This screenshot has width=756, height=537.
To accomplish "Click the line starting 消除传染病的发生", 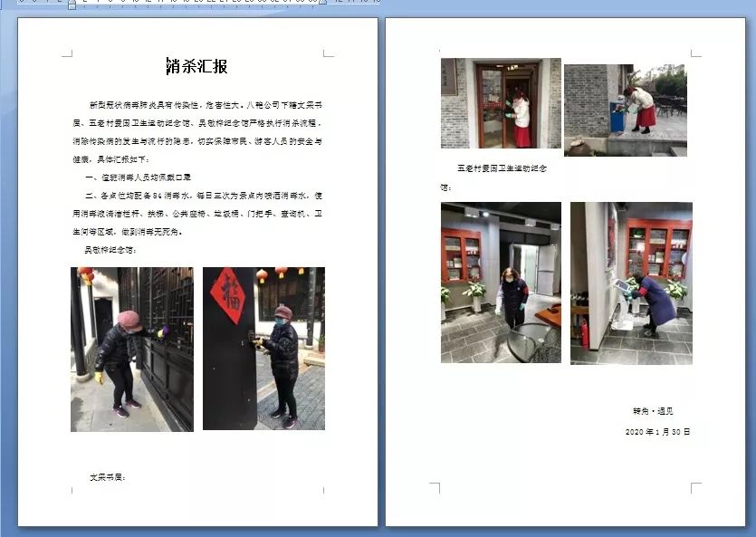I will coord(197,141).
